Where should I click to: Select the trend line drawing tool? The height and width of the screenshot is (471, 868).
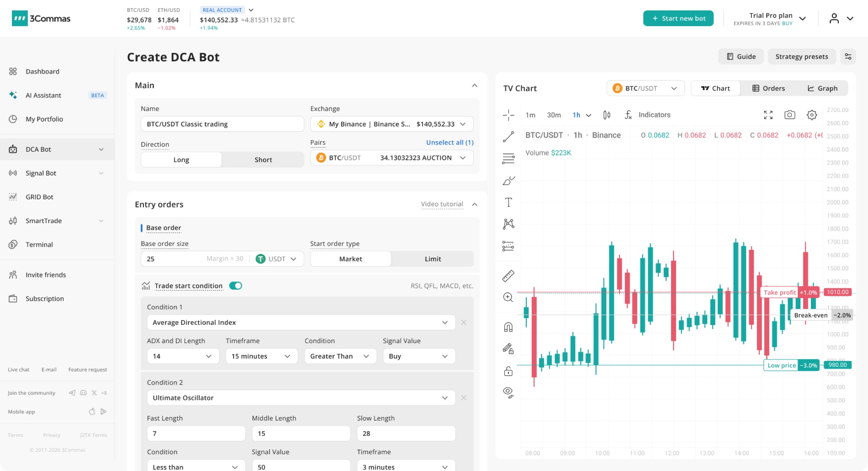pyautogui.click(x=508, y=137)
